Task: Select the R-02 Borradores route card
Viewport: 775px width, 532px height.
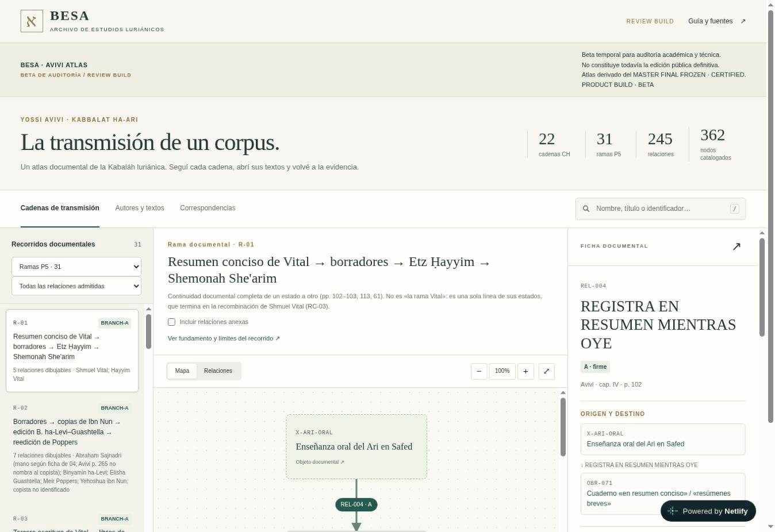Action: pyautogui.click(x=72, y=448)
